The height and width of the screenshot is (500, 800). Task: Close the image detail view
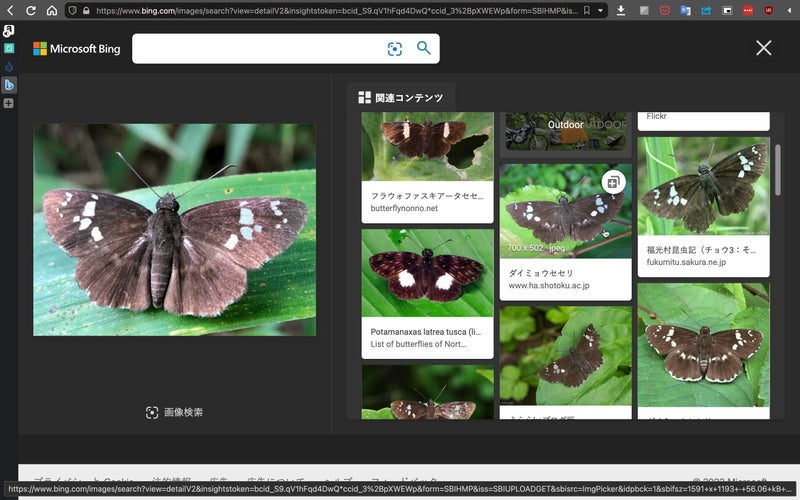[763, 48]
